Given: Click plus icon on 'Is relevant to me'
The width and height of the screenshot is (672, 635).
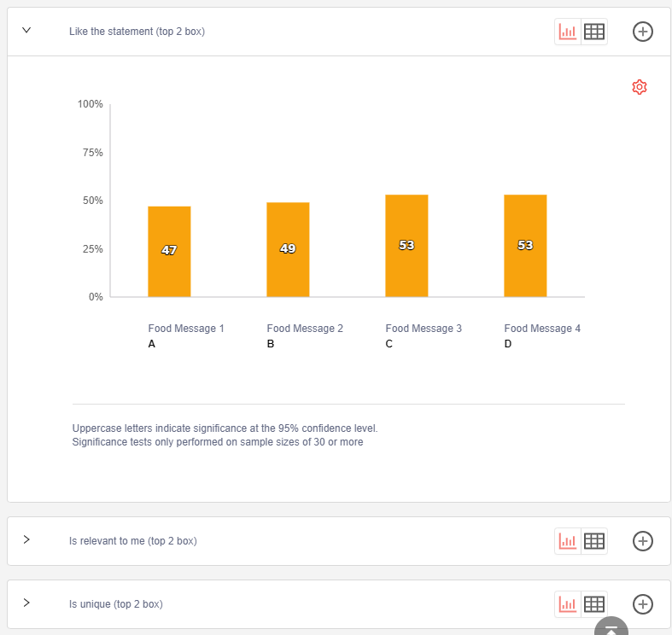Looking at the screenshot, I should pos(643,541).
